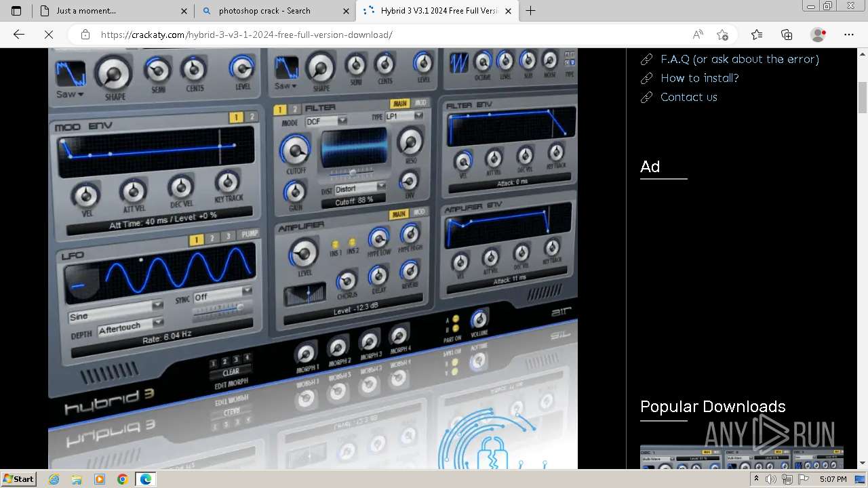Launch Google Chrome from the taskbar
Viewport: 868px width, 488px height.
coord(122,479)
